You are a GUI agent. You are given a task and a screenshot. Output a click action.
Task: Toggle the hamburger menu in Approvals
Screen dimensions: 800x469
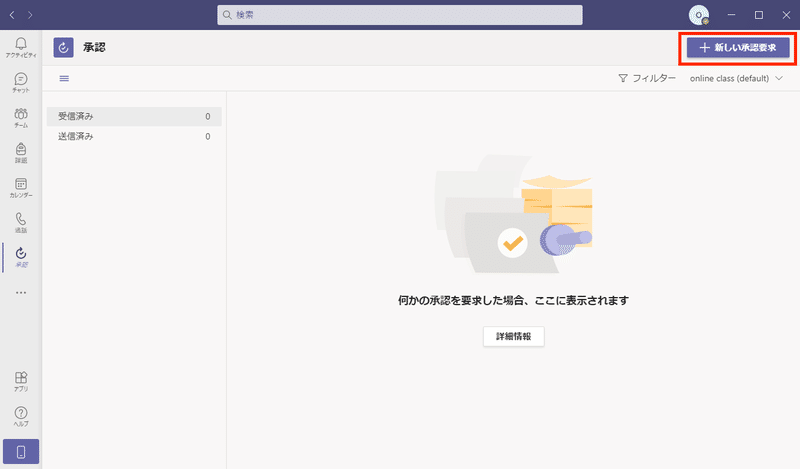[x=64, y=79]
